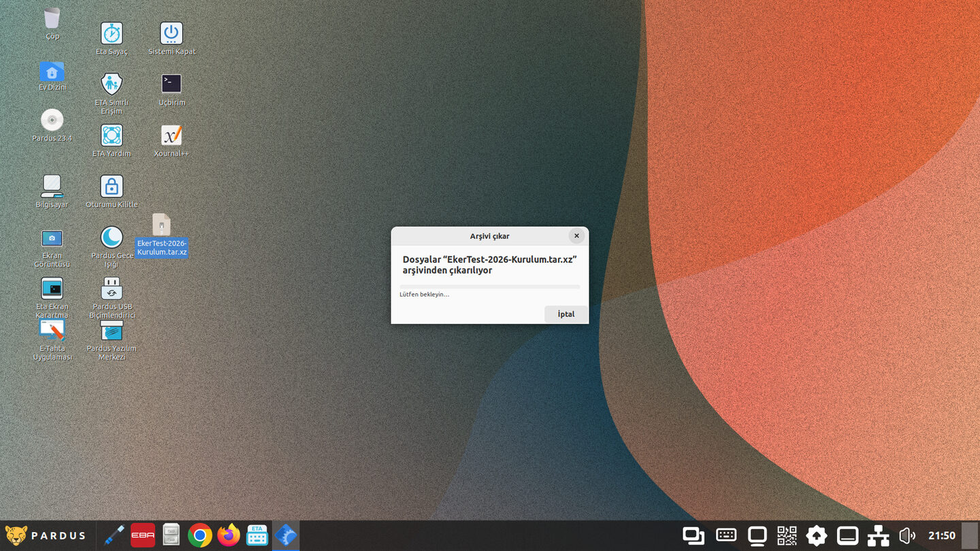The width and height of the screenshot is (980, 551).
Task: Open the Eta Sayaç desktop icon
Action: (x=112, y=33)
